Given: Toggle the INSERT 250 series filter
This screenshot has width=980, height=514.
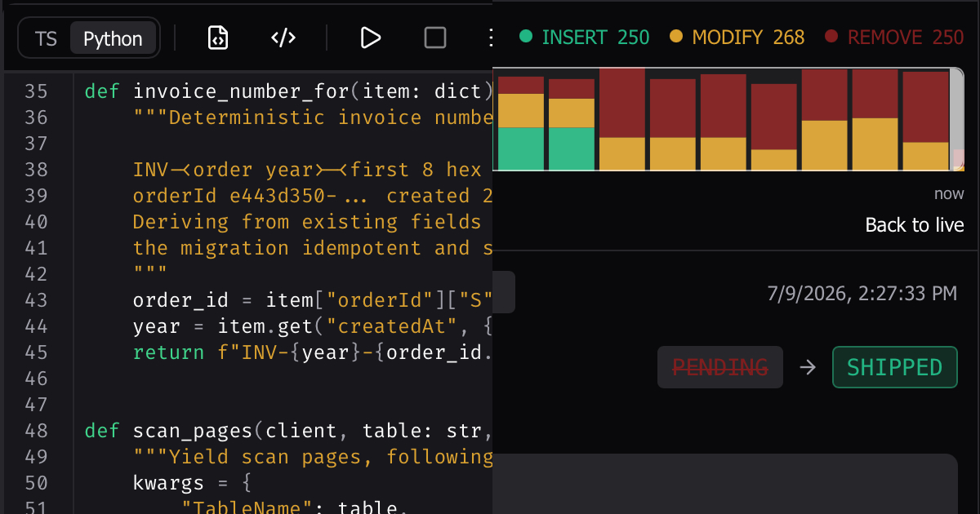Looking at the screenshot, I should coord(585,37).
